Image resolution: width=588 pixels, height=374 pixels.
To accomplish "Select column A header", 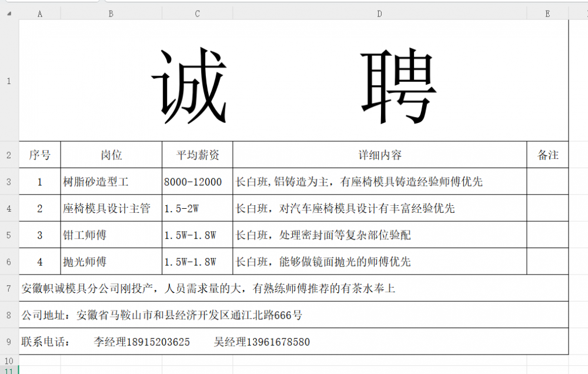I will tap(39, 14).
